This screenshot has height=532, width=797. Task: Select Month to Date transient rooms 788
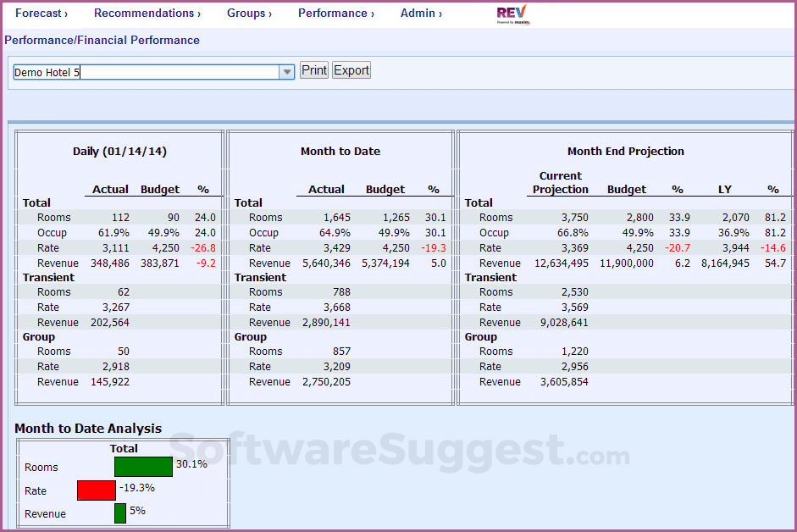click(341, 292)
